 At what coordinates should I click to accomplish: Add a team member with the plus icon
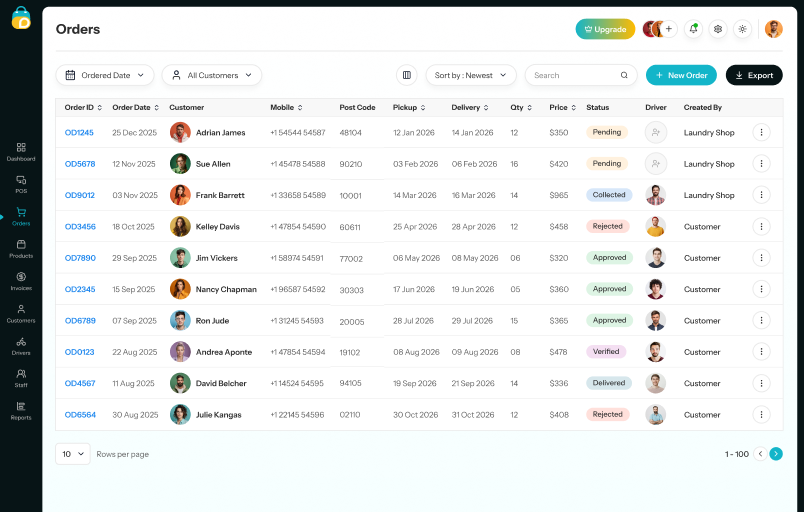[x=669, y=29]
